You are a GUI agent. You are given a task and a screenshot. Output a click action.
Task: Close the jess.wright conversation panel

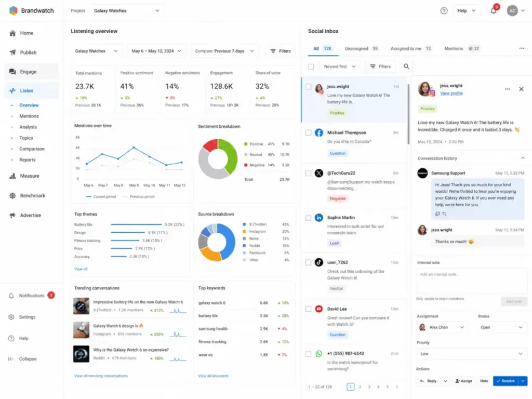coord(521,89)
